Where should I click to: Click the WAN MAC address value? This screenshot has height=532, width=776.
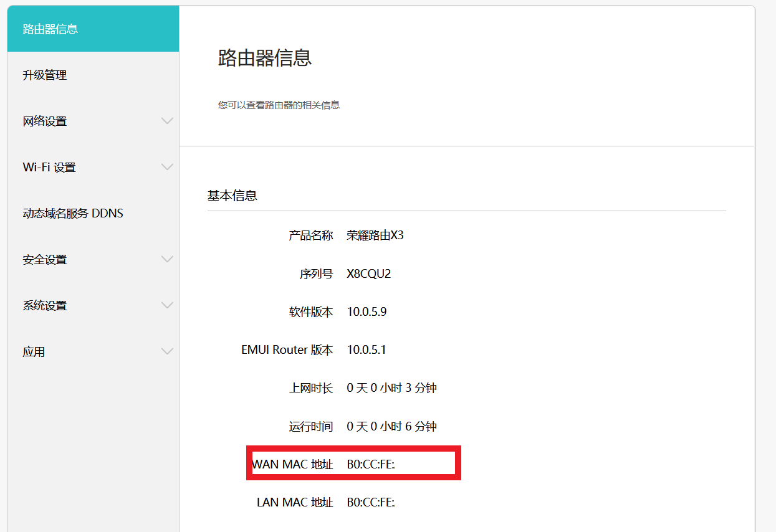pos(371,465)
